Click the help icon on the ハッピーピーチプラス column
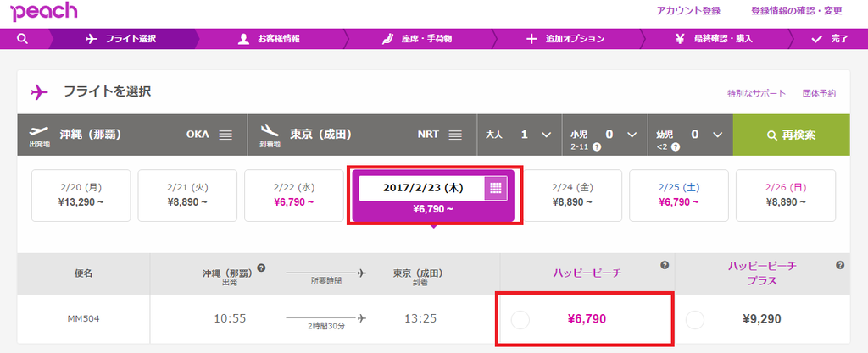This screenshot has width=868, height=353. pos(840,265)
